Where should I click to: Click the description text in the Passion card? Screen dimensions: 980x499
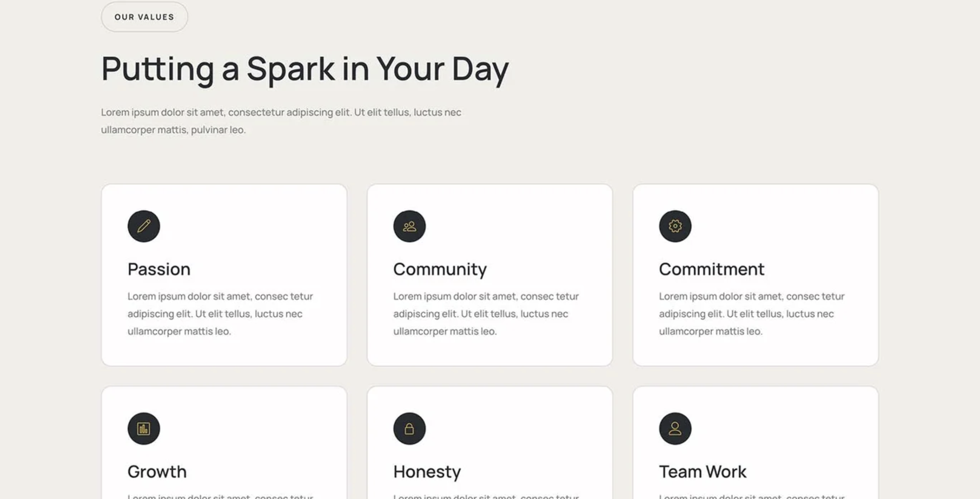(x=220, y=314)
